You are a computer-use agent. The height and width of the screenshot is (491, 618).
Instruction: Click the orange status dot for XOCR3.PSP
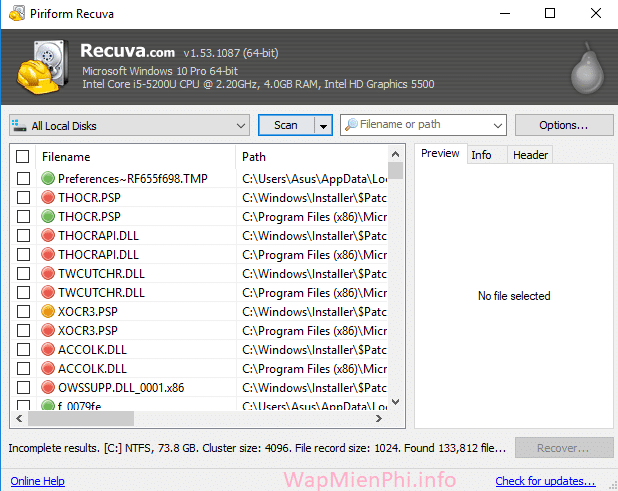click(x=48, y=311)
